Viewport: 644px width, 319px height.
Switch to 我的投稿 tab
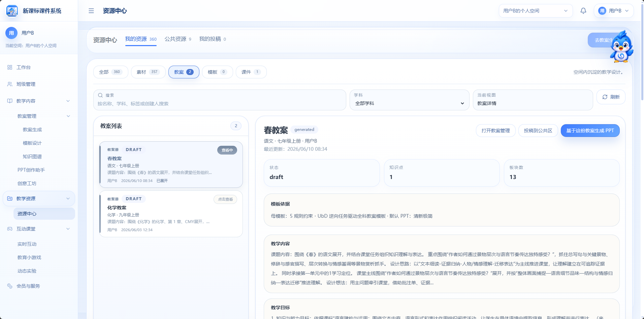[213, 39]
